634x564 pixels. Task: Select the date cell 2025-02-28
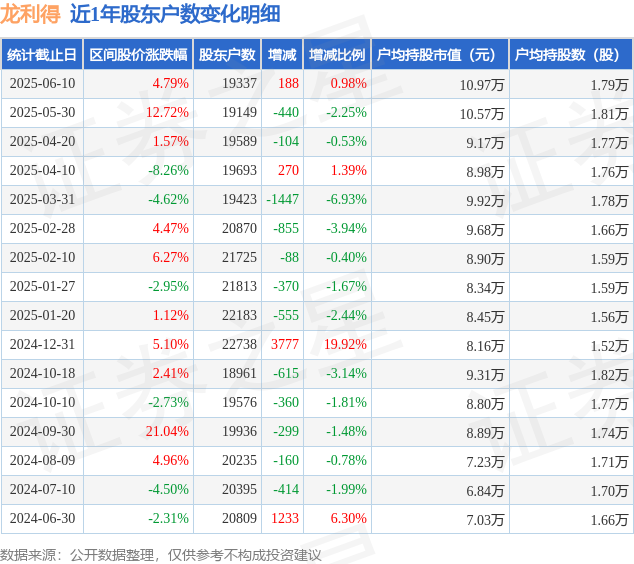(42, 228)
